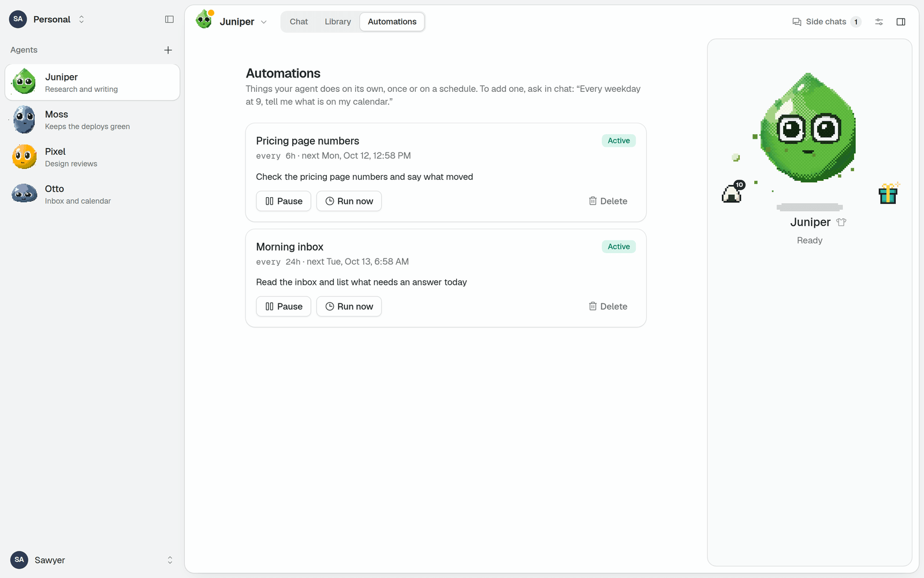Run the Morning inbox automation now
The image size is (924, 578).
[x=349, y=306]
